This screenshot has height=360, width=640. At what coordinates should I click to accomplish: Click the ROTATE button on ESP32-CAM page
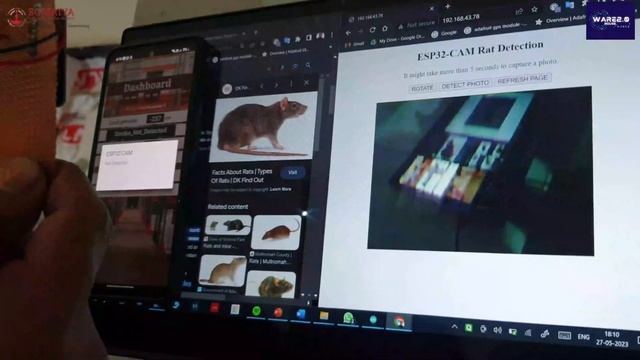click(x=422, y=88)
